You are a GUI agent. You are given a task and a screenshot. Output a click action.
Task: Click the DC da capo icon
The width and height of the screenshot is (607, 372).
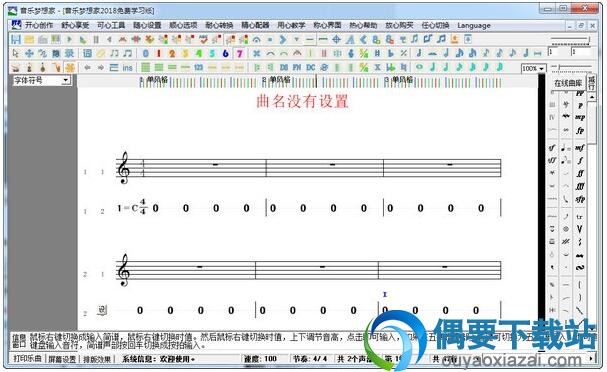coord(310,67)
